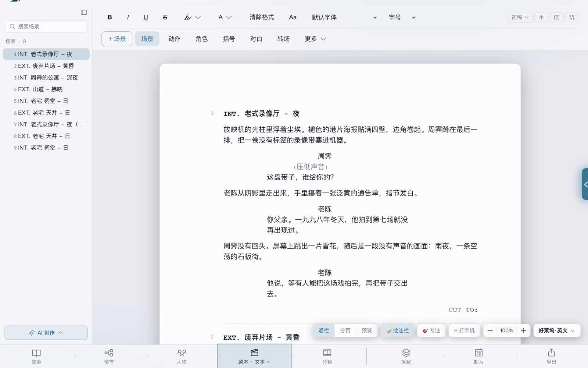Toggle italic formatting
The height and width of the screenshot is (368, 588).
(x=128, y=17)
